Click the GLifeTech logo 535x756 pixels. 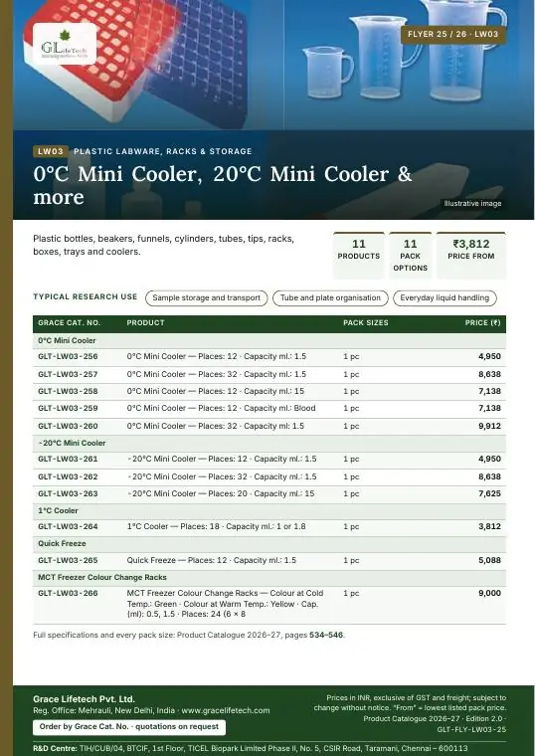(x=65, y=44)
